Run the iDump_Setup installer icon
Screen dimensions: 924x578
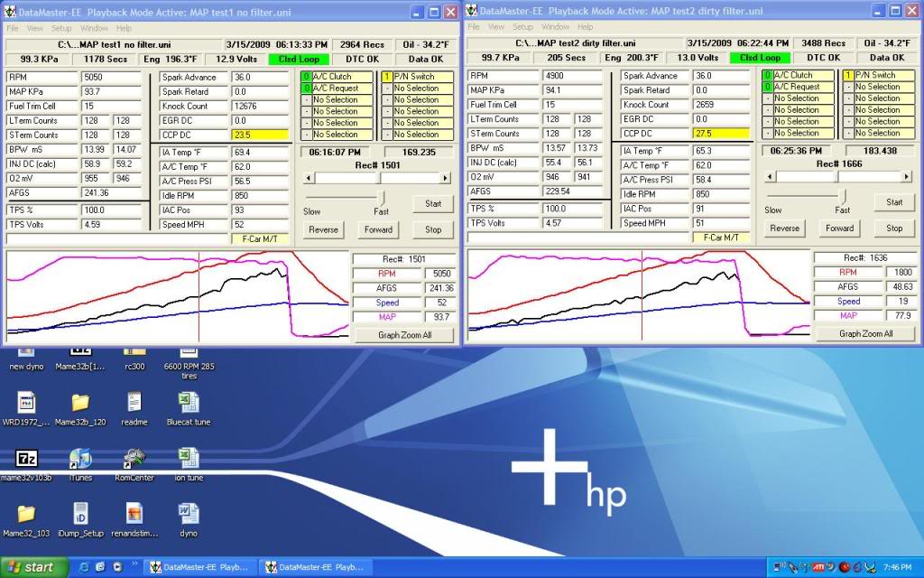tap(80, 514)
